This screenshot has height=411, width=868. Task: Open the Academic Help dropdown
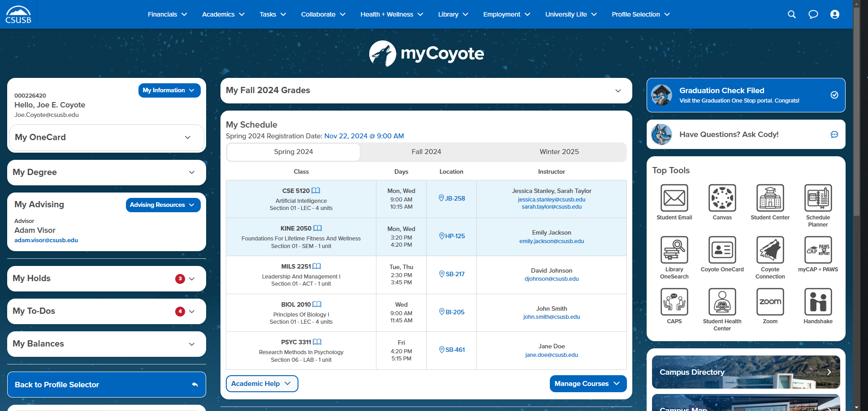[x=262, y=383]
